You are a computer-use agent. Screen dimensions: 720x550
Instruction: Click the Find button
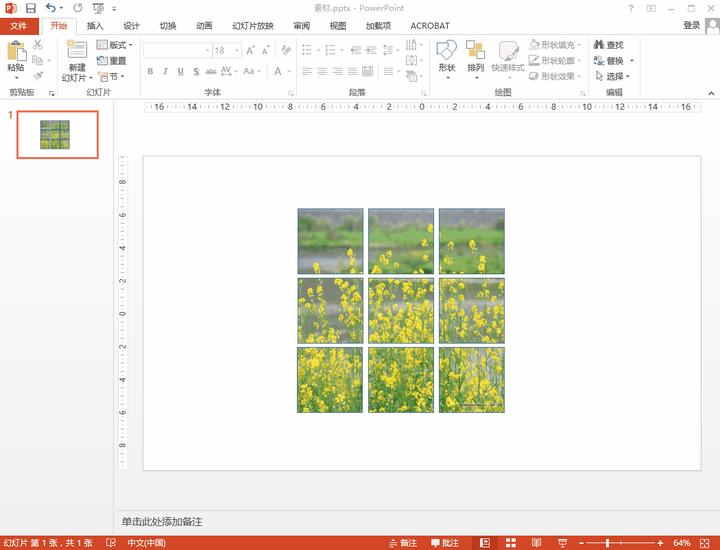(608, 45)
